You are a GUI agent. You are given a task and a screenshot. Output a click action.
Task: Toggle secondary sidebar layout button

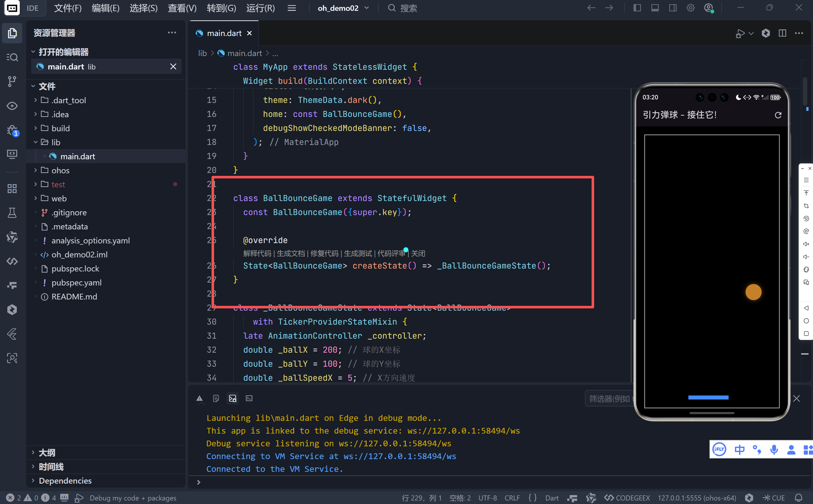673,8
